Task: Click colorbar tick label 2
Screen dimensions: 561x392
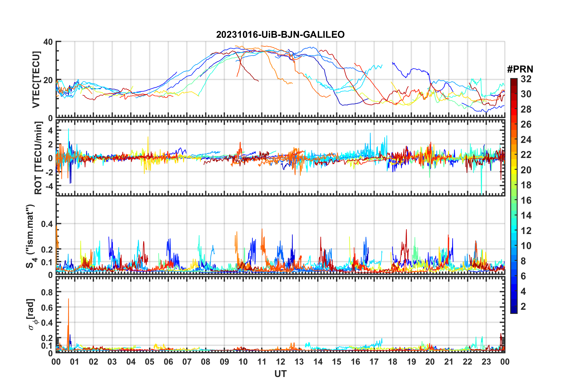Action: click(x=523, y=307)
